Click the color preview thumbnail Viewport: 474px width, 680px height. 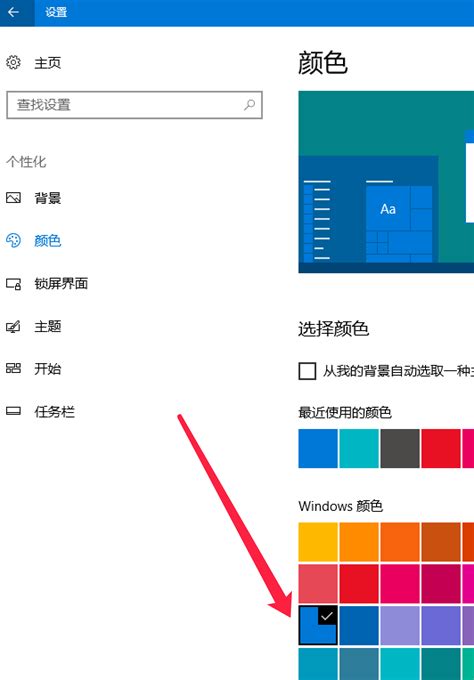[x=386, y=182]
